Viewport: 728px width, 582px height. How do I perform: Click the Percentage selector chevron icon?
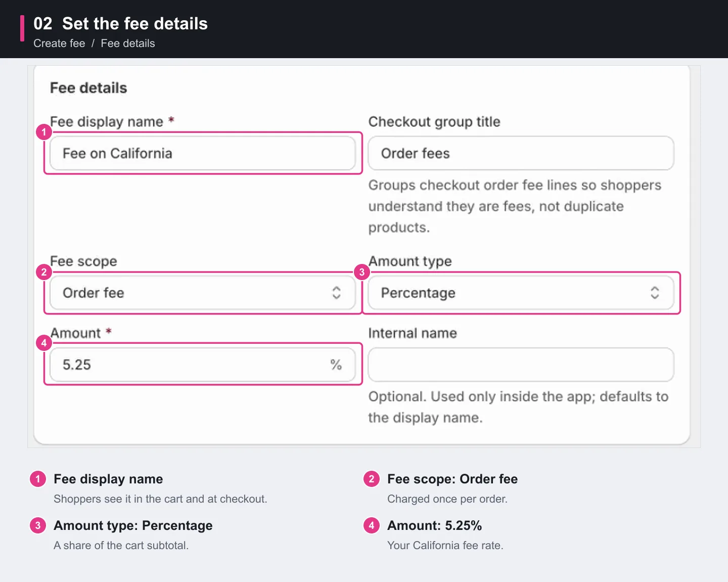point(655,293)
